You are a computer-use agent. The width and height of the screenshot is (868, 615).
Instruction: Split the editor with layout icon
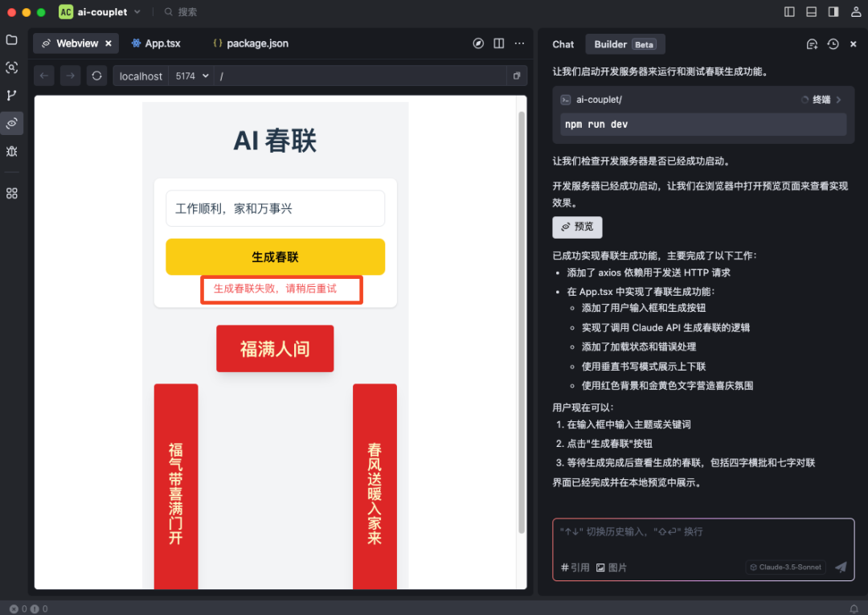click(x=499, y=43)
